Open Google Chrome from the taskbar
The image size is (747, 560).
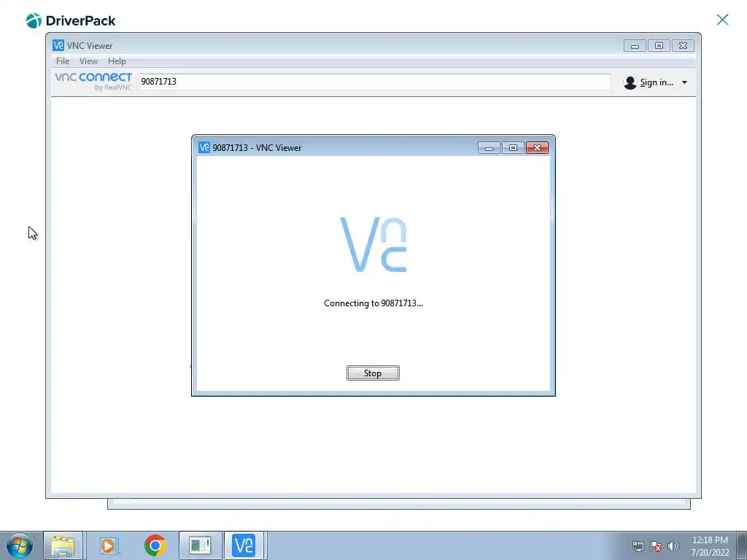[x=155, y=545]
